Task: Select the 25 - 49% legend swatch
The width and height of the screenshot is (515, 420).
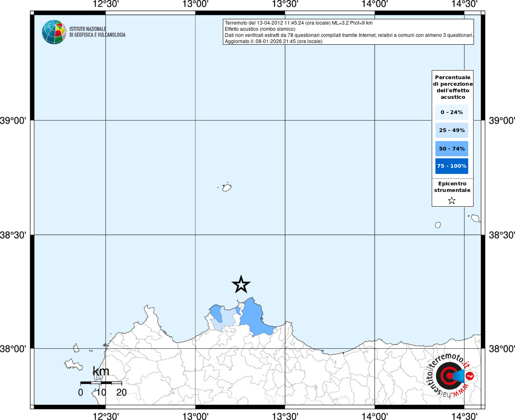Action: [452, 130]
